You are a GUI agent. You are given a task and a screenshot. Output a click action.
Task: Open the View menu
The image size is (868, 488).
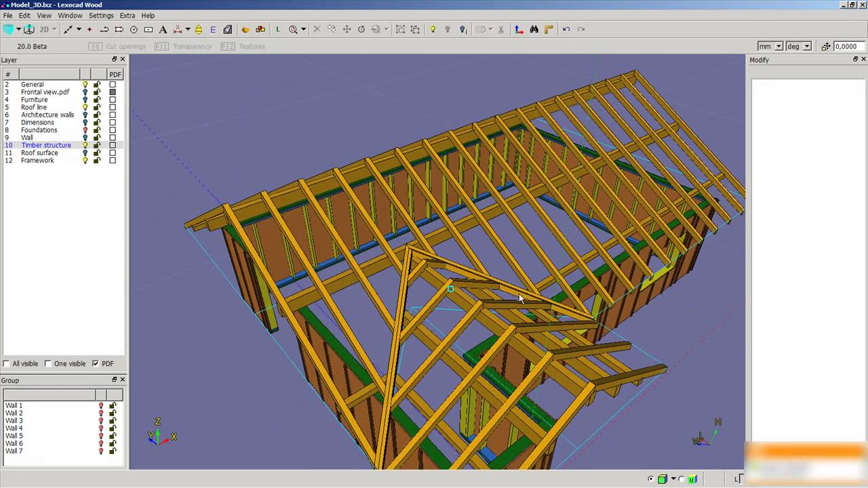(x=43, y=15)
